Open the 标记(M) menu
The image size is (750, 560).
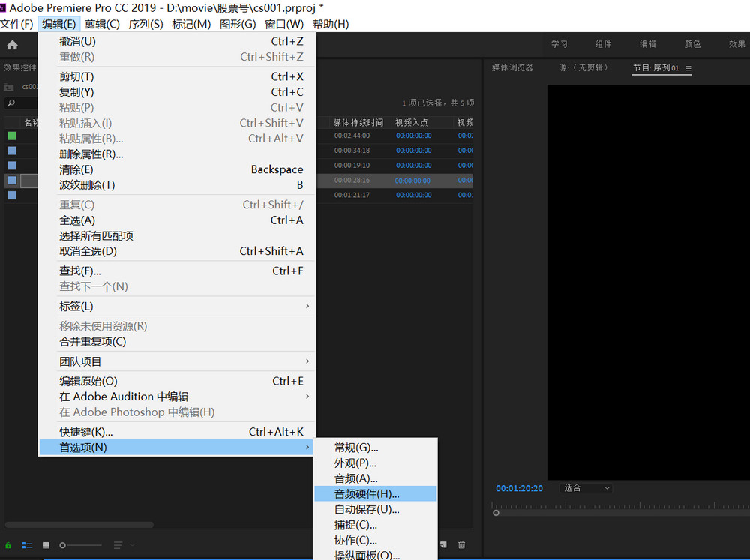coord(191,24)
